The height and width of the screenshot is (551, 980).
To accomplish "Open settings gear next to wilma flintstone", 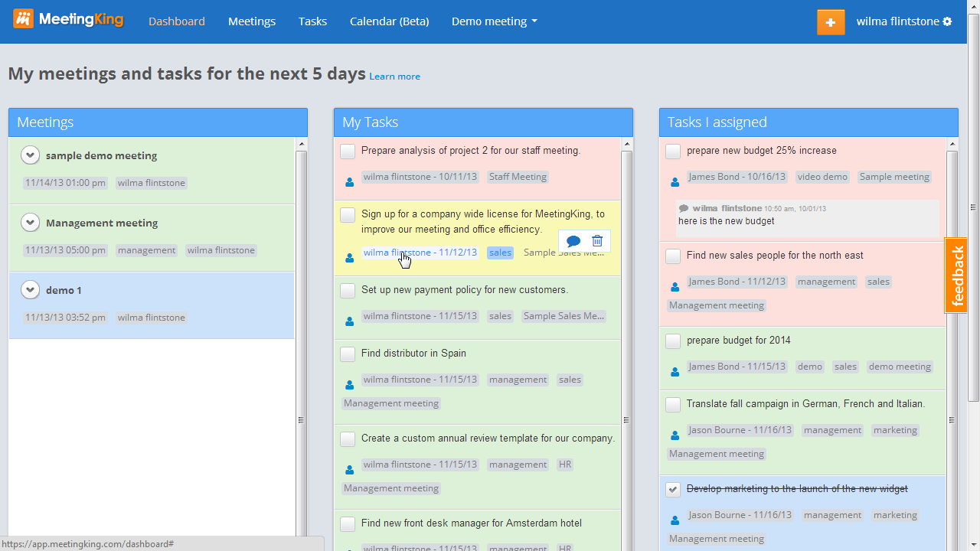I will (x=947, y=21).
